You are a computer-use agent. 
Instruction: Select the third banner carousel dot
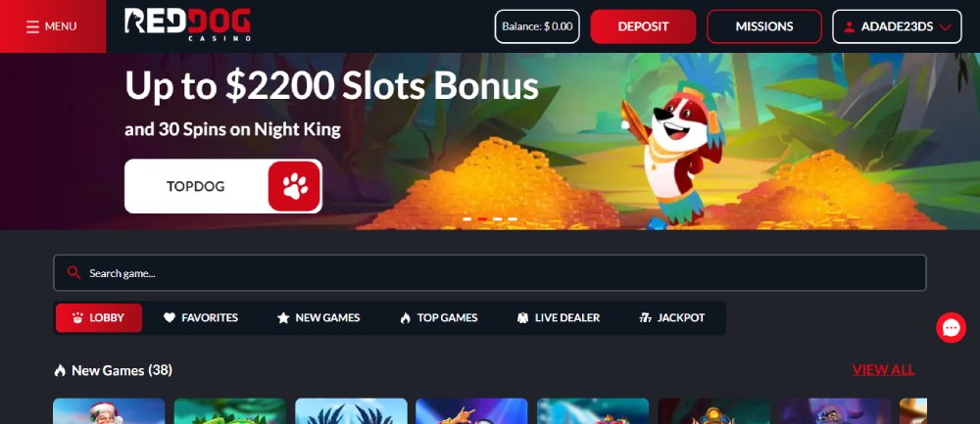click(498, 219)
